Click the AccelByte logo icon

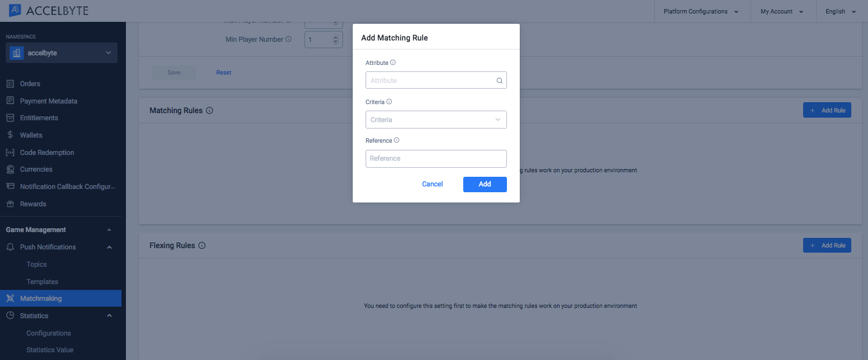15,10
